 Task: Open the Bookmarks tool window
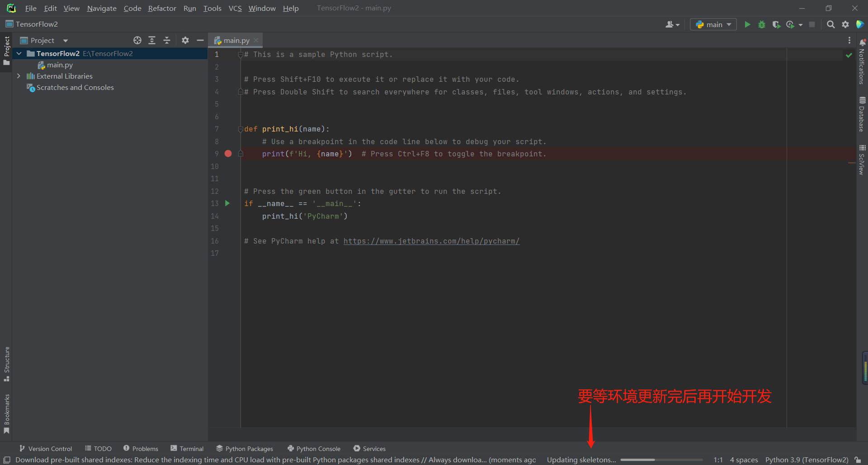pyautogui.click(x=6, y=414)
